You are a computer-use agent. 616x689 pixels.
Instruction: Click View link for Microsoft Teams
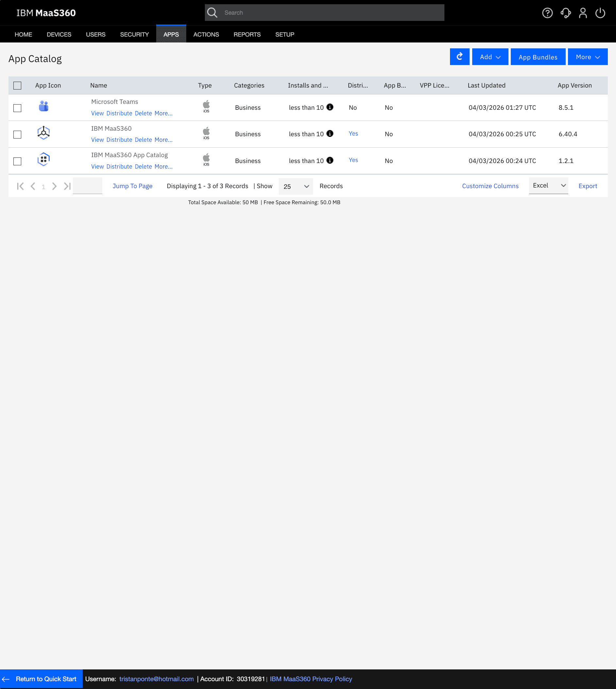coord(97,113)
